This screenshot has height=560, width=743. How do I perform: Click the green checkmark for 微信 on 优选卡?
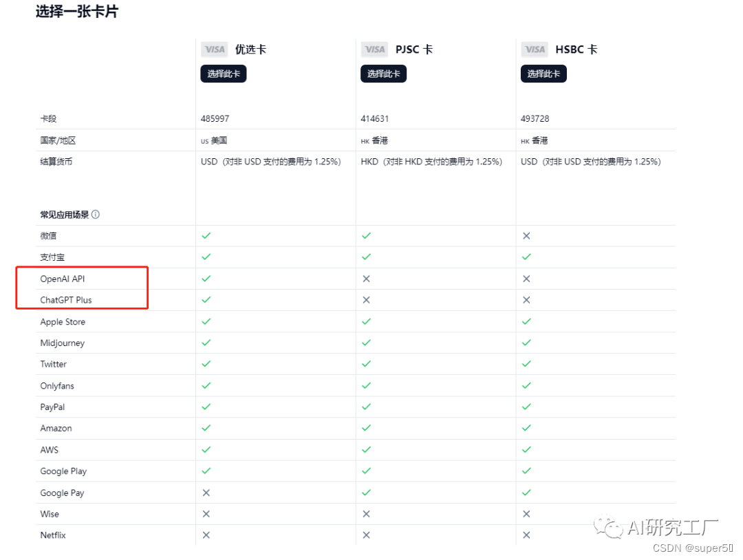point(206,235)
